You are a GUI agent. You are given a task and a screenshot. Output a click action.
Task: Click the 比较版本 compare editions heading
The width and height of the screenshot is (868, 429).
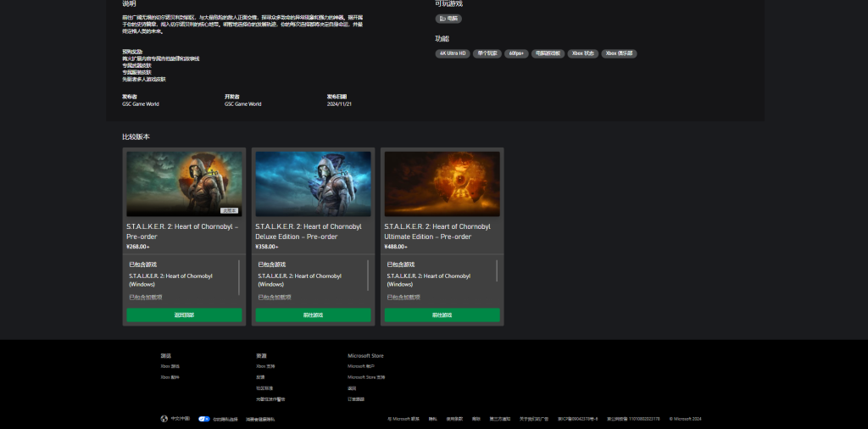(136, 136)
